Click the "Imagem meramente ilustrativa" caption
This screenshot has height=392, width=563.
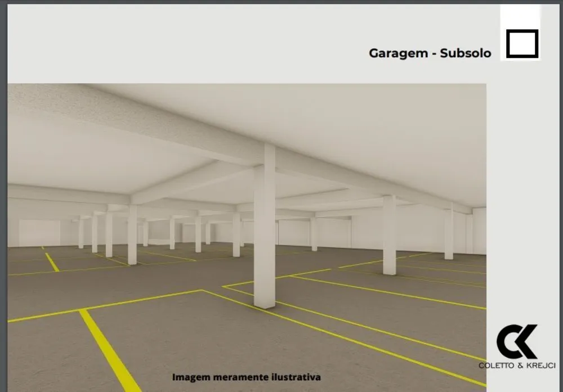click(247, 377)
